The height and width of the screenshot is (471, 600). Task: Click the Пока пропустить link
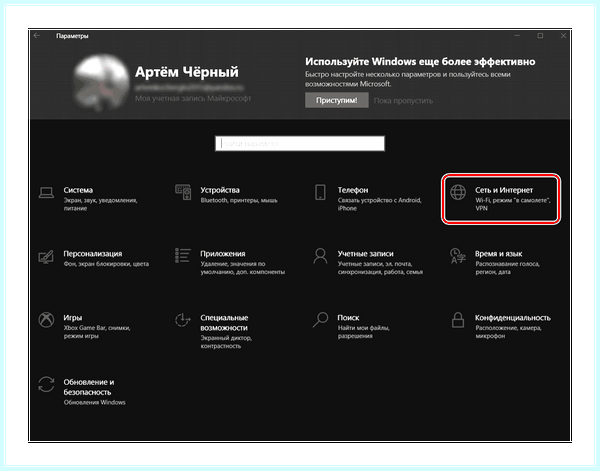[403, 101]
